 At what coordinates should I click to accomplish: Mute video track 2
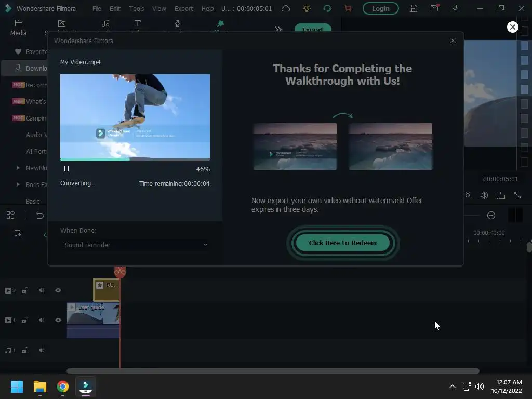click(42, 290)
